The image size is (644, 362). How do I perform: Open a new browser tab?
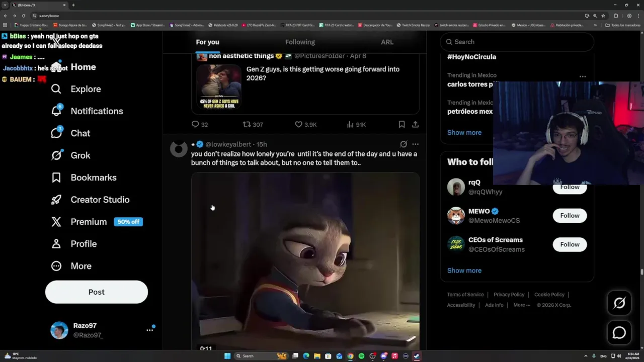click(73, 5)
